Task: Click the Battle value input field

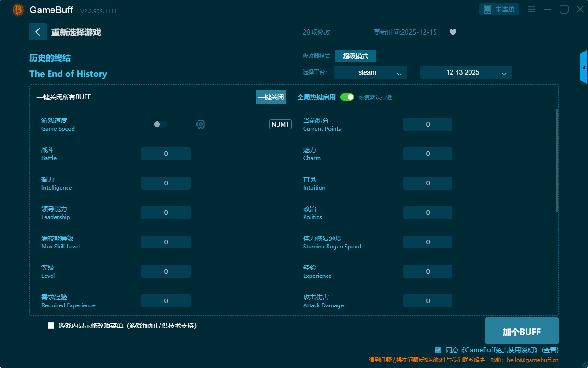Action: point(166,154)
